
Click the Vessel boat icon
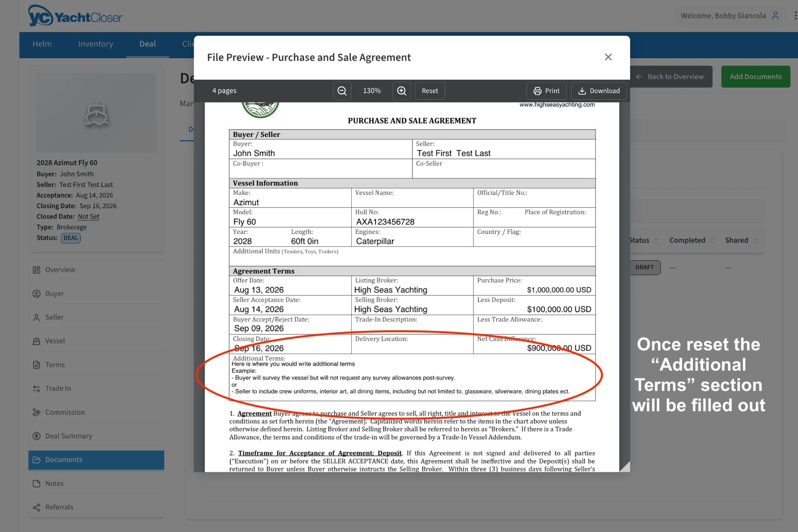(x=37, y=341)
